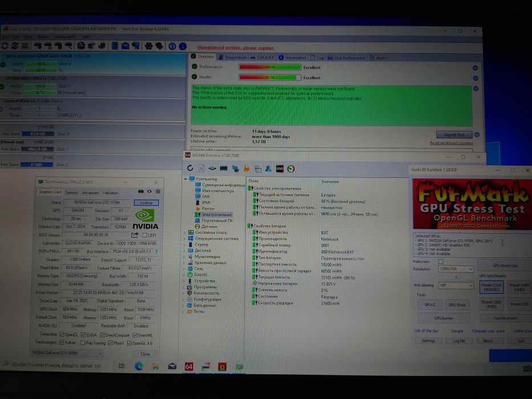
Task: Open the Disk Performance tab in Hard Disk Sentinel
Action: pos(347,58)
